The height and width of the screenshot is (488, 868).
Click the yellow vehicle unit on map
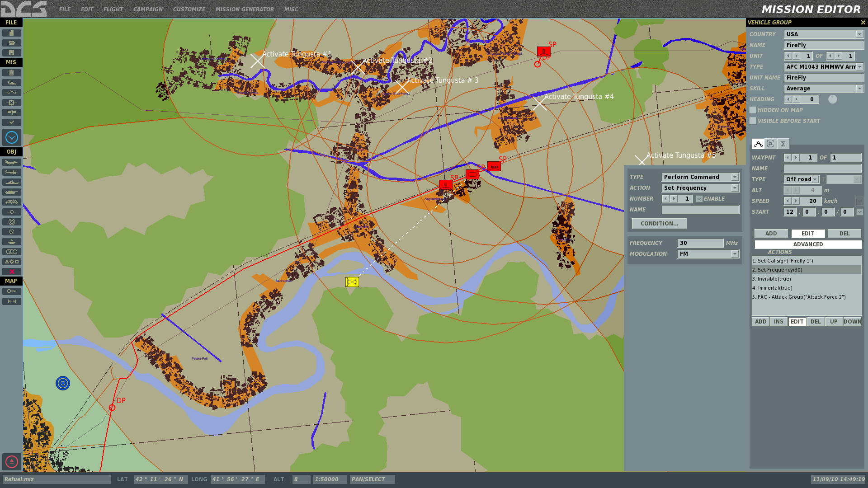pyautogui.click(x=352, y=282)
